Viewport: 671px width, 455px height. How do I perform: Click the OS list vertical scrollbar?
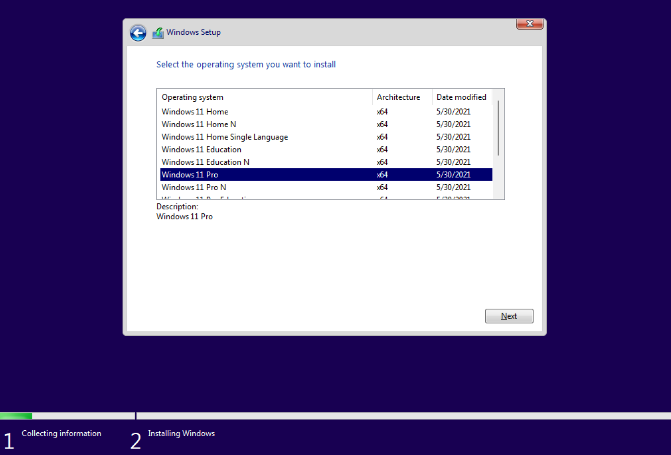coord(499,125)
